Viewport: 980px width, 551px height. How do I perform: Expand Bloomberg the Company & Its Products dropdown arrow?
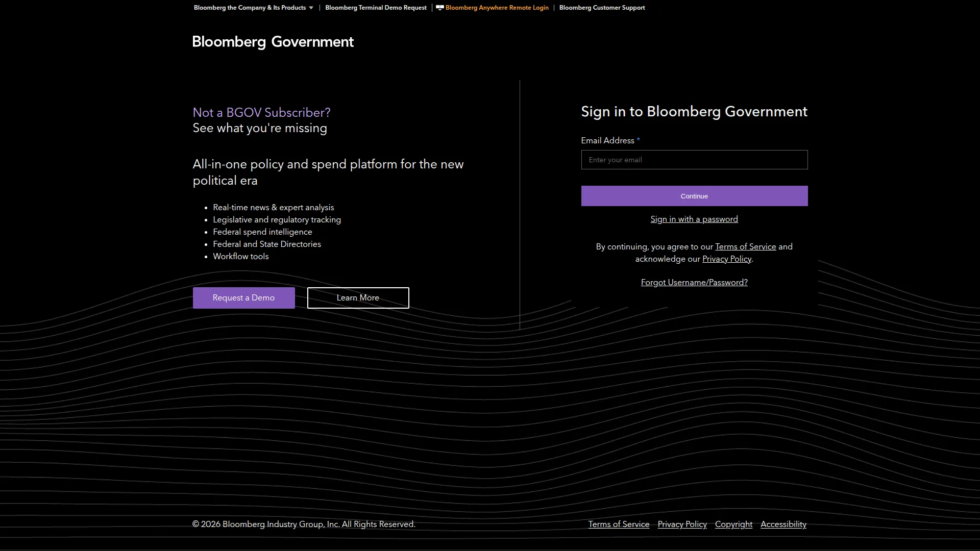311,8
